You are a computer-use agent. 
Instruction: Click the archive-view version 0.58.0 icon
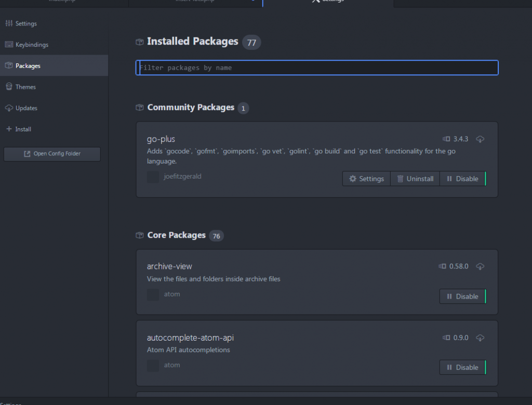pos(442,266)
